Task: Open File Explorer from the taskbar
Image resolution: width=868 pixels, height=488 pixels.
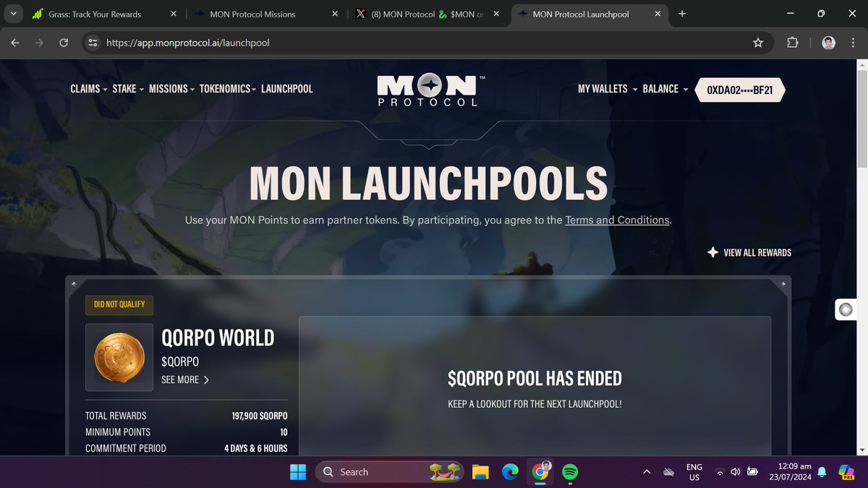Action: click(x=480, y=472)
